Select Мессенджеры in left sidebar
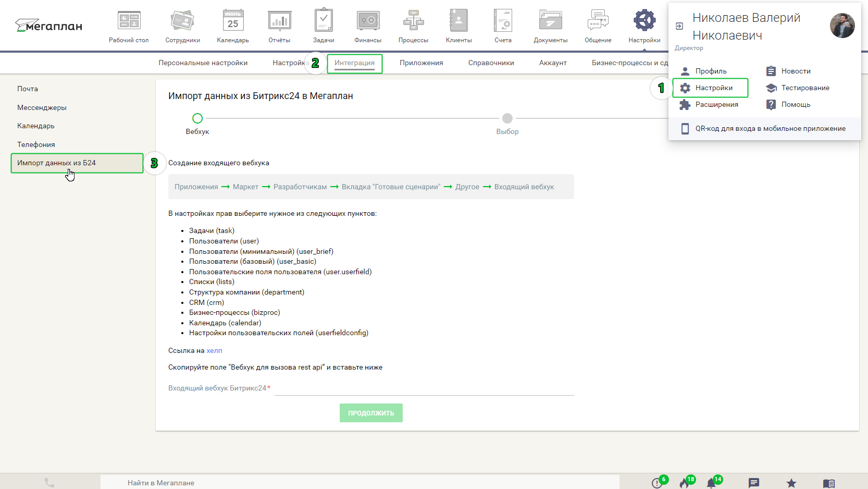 point(42,107)
